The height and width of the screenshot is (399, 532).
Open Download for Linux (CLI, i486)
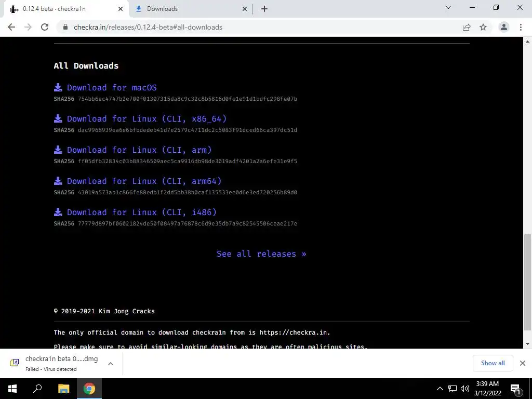(142, 212)
